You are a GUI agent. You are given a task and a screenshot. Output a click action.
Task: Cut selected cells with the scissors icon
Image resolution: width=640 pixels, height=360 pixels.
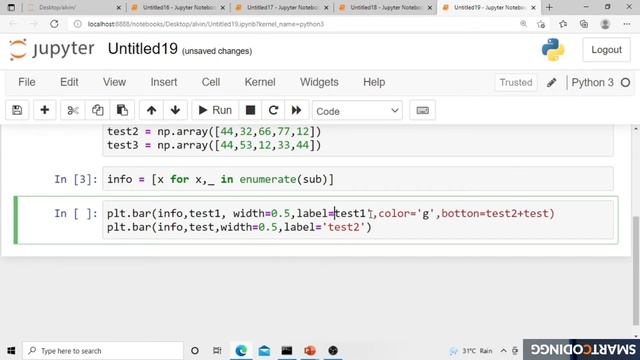pyautogui.click(x=73, y=110)
